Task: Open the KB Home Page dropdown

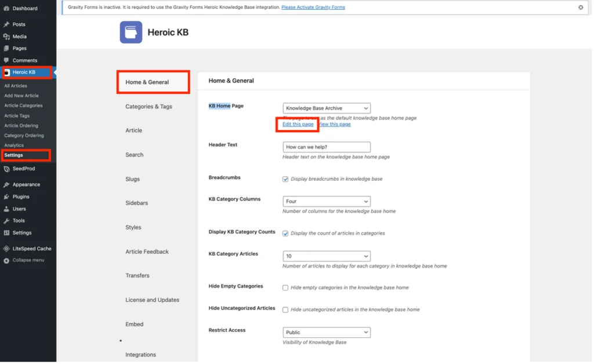Action: pos(327,108)
